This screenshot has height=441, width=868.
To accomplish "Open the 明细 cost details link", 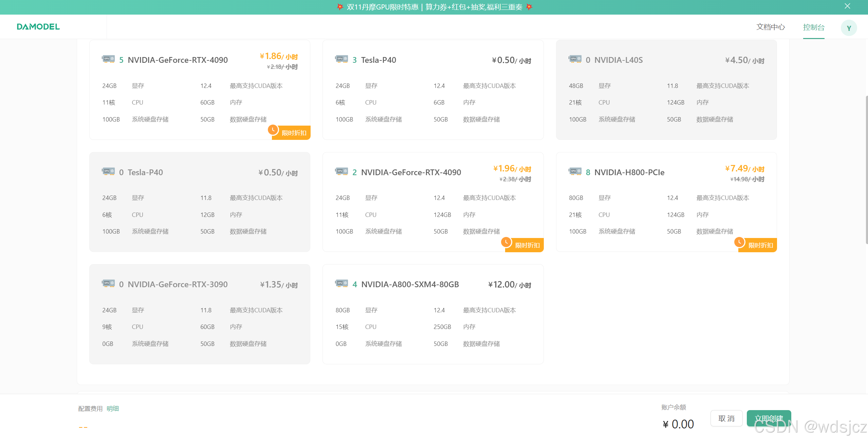I will click(113, 408).
